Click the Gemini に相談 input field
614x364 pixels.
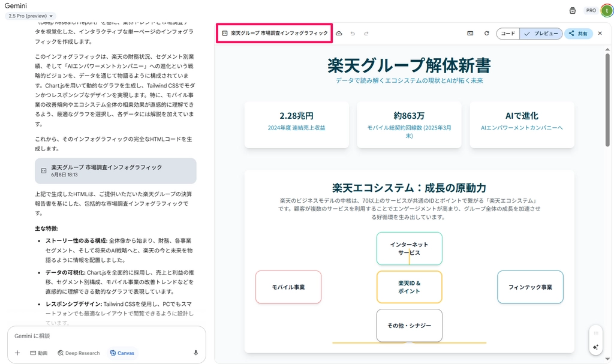tap(106, 336)
